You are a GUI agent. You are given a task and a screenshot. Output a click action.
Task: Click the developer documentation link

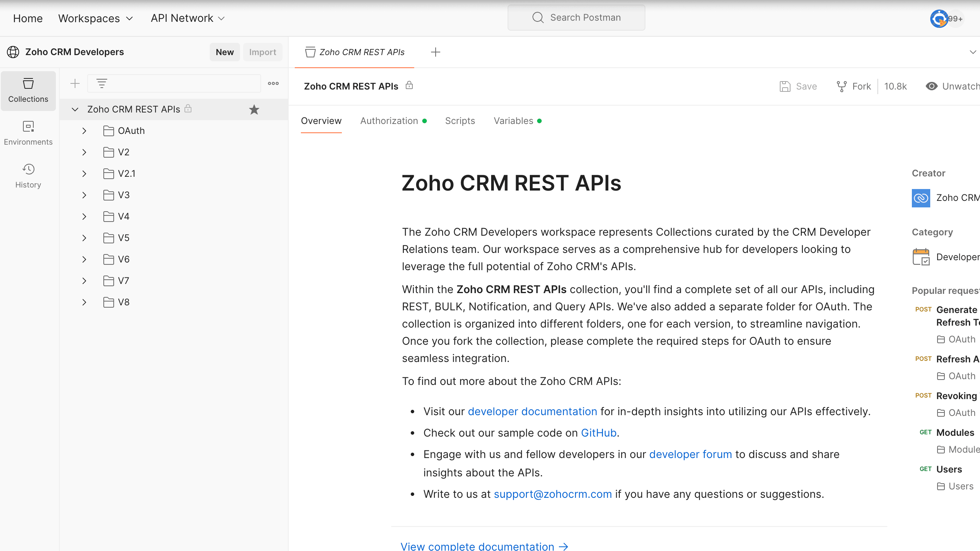click(532, 411)
